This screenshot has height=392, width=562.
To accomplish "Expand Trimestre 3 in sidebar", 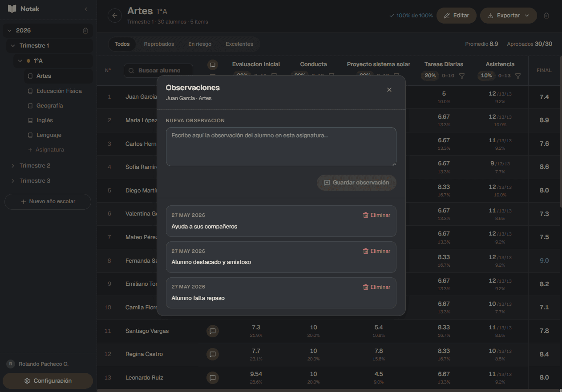I will pos(13,181).
